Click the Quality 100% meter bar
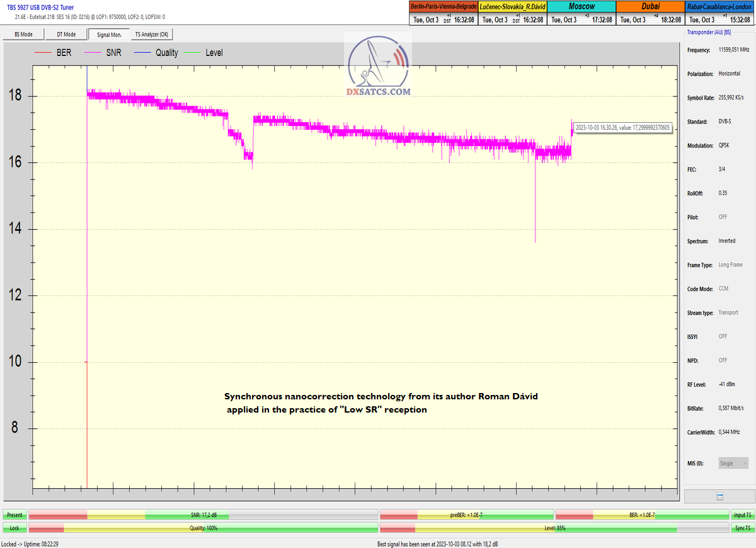The width and height of the screenshot is (756, 548). point(203,528)
